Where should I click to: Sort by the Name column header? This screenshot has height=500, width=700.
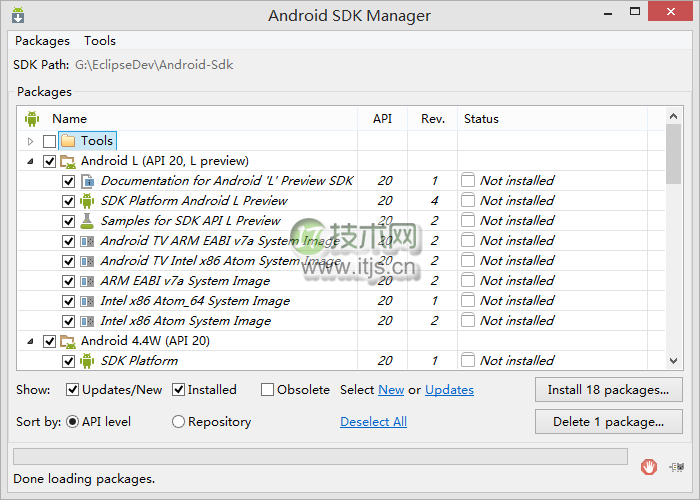tap(69, 119)
